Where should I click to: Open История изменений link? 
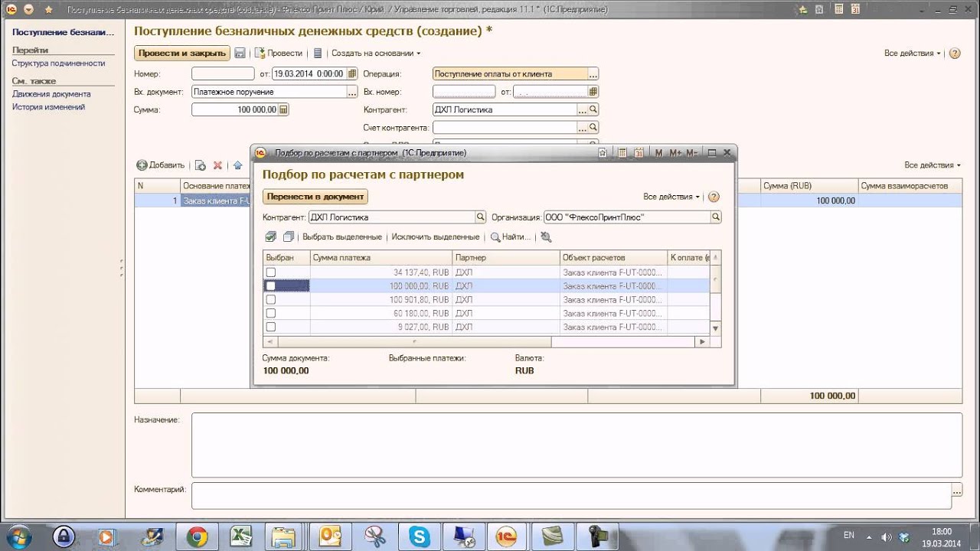[x=48, y=107]
